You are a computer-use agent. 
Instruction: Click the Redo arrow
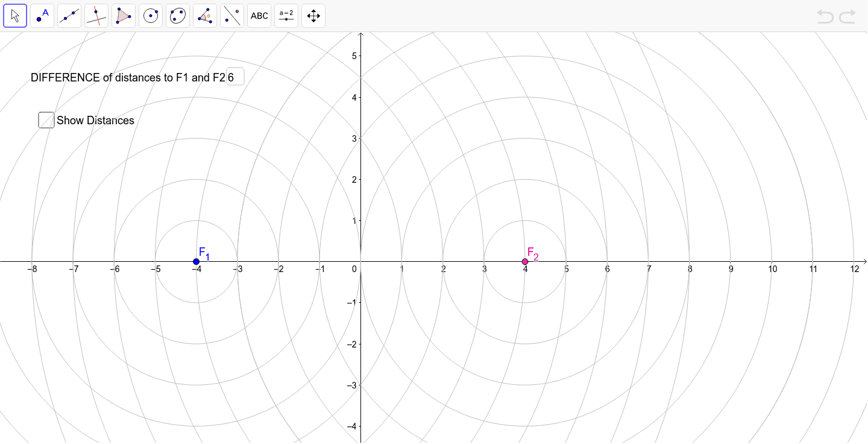pyautogui.click(x=848, y=16)
